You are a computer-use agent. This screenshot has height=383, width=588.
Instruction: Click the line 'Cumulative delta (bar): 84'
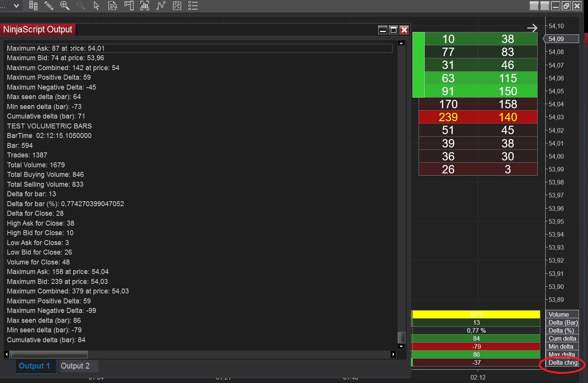point(46,340)
